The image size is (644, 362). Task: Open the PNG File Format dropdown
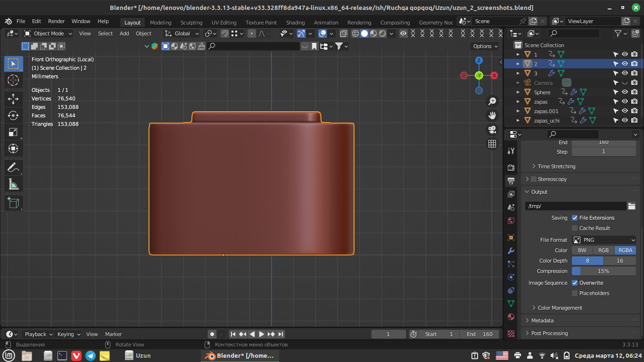(604, 240)
